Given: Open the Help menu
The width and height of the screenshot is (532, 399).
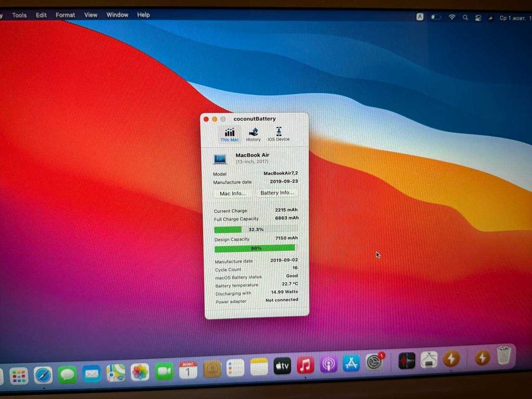Looking at the screenshot, I should [x=143, y=15].
